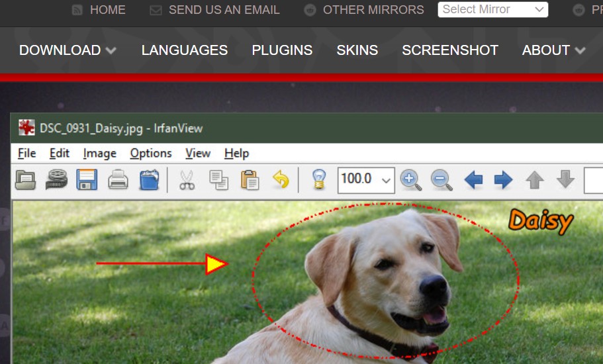The image size is (603, 364).
Task: Open the Select Mirror dropdown
Action: point(492,9)
